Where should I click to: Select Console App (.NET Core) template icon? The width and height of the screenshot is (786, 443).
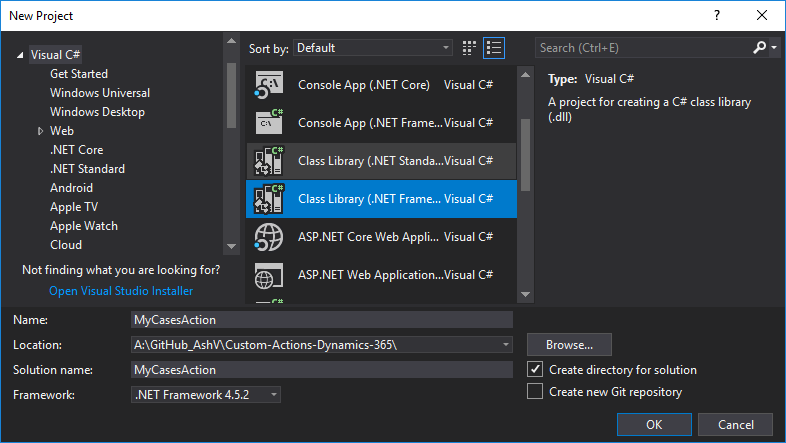(x=269, y=85)
